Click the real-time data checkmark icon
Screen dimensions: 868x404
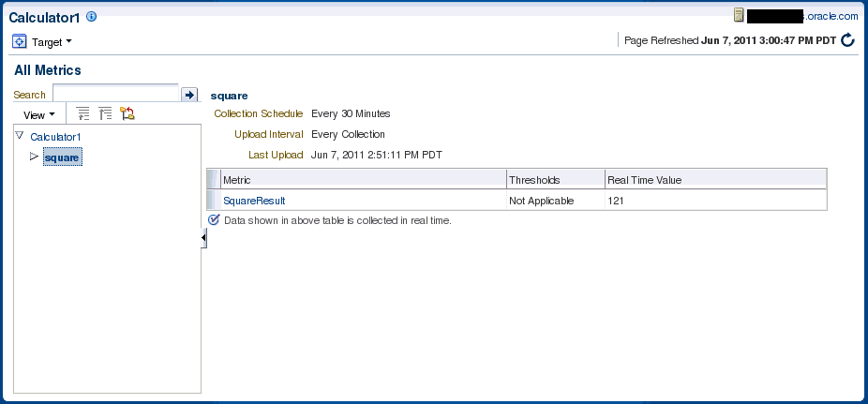pyautogui.click(x=214, y=219)
